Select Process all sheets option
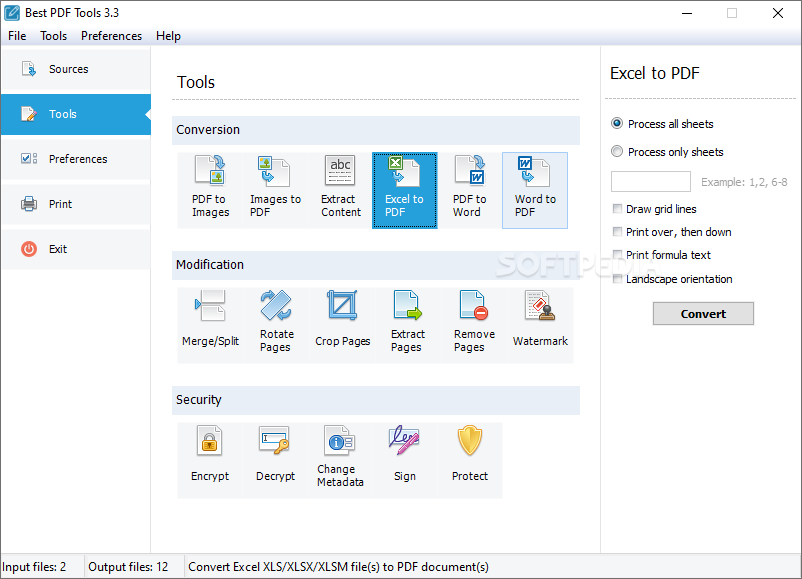 coord(662,124)
